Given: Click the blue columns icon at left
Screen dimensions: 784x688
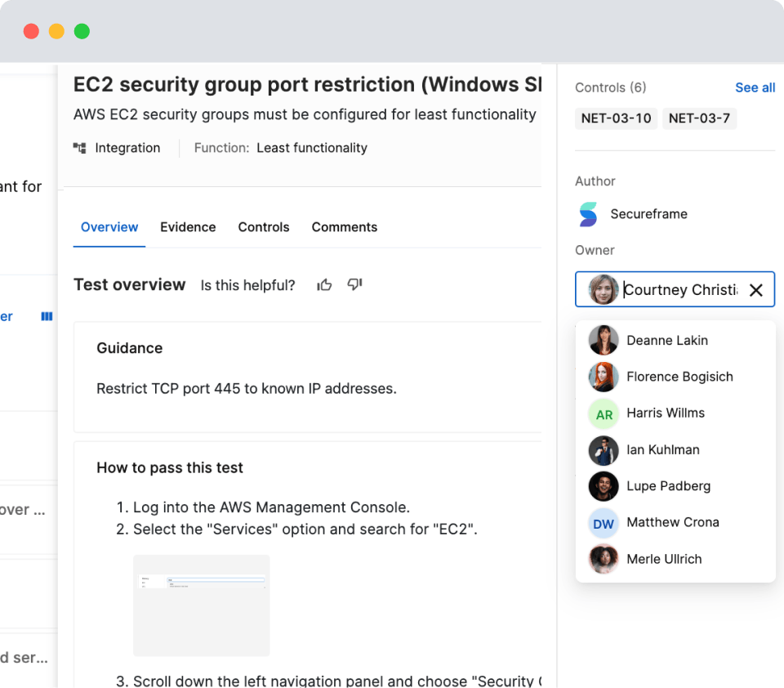Looking at the screenshot, I should coord(47,316).
